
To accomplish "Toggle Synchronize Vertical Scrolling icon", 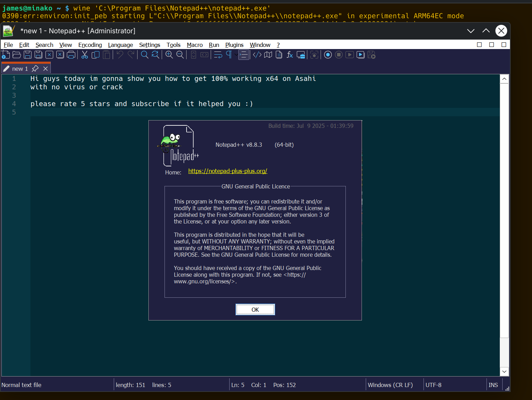I will tap(194, 55).
